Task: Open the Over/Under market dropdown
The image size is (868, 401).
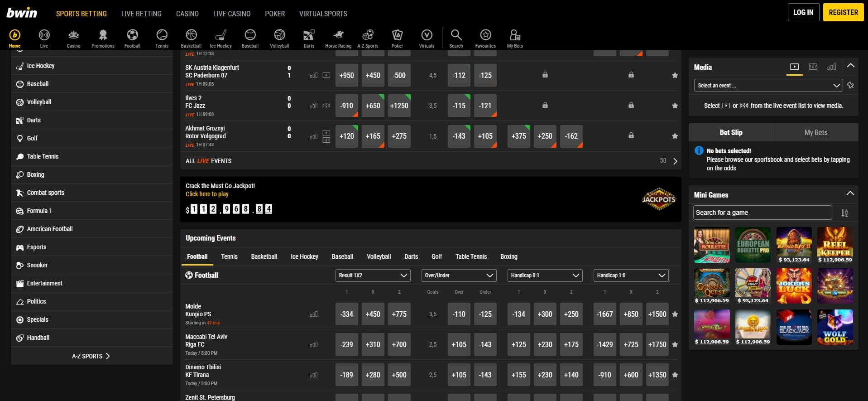Action: (459, 275)
